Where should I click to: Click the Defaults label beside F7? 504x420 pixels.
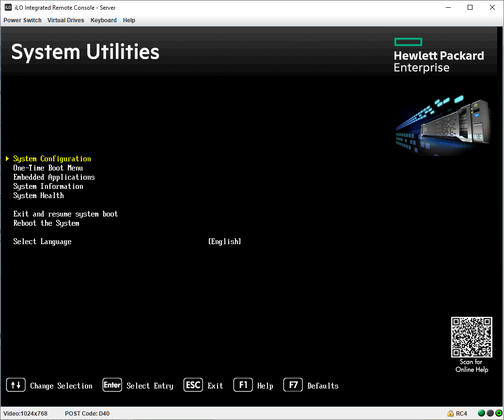point(323,386)
